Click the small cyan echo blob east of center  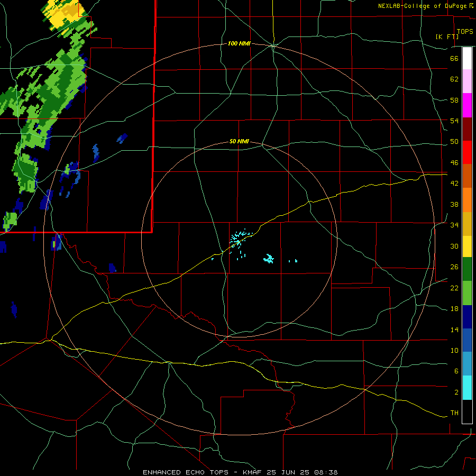[269, 259]
